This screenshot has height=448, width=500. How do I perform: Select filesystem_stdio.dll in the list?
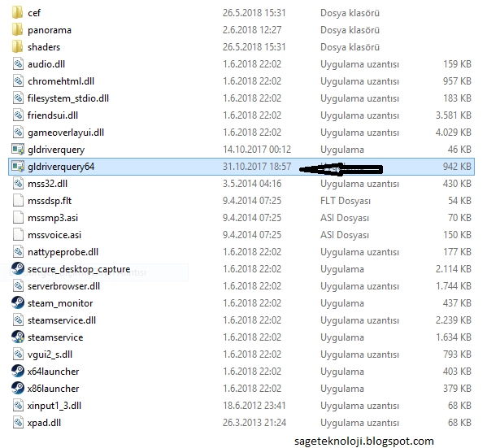coord(67,98)
